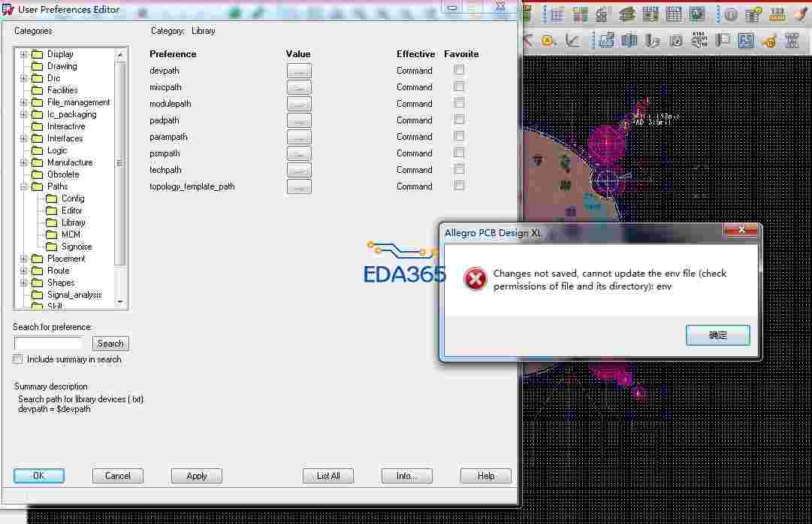Click the categories tree scrollbar down arrow

[x=120, y=301]
